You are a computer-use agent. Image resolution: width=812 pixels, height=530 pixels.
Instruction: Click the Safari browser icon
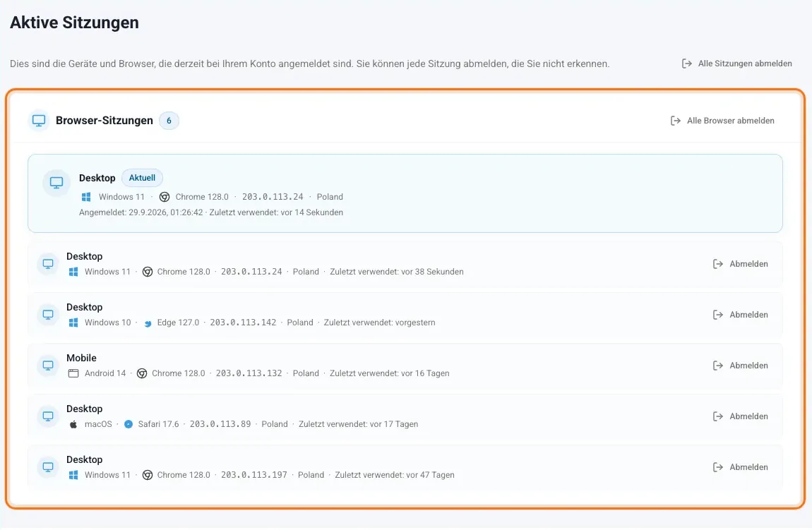129,424
